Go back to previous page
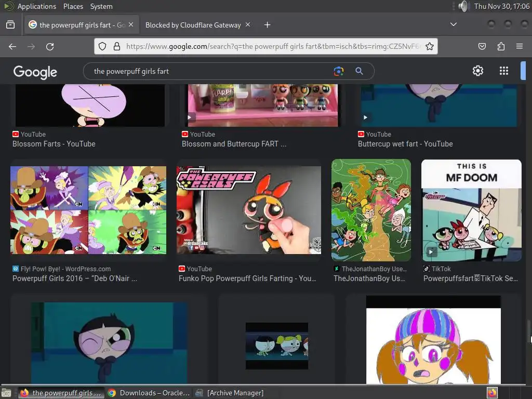 [x=12, y=46]
